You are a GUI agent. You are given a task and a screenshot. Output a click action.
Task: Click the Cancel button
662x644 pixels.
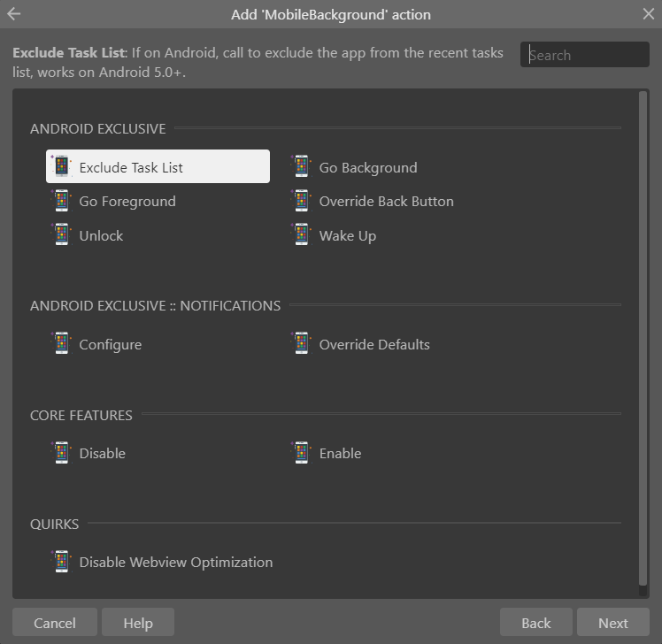[x=55, y=623]
